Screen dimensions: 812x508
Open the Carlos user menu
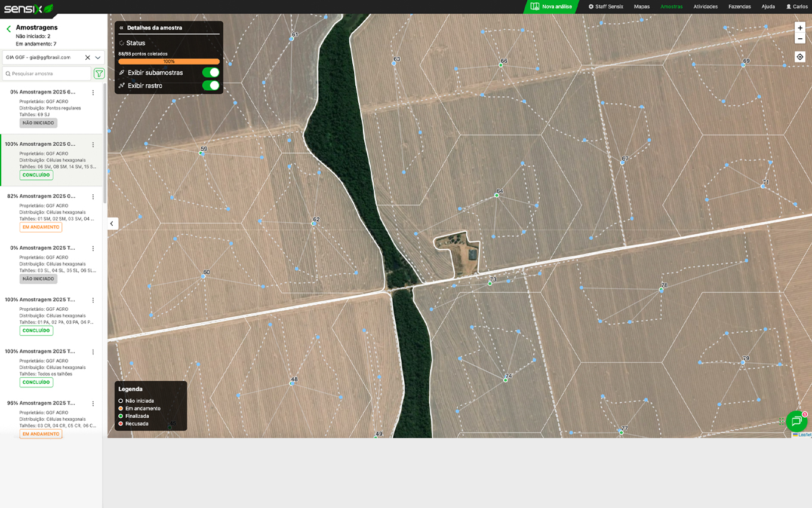(796, 7)
